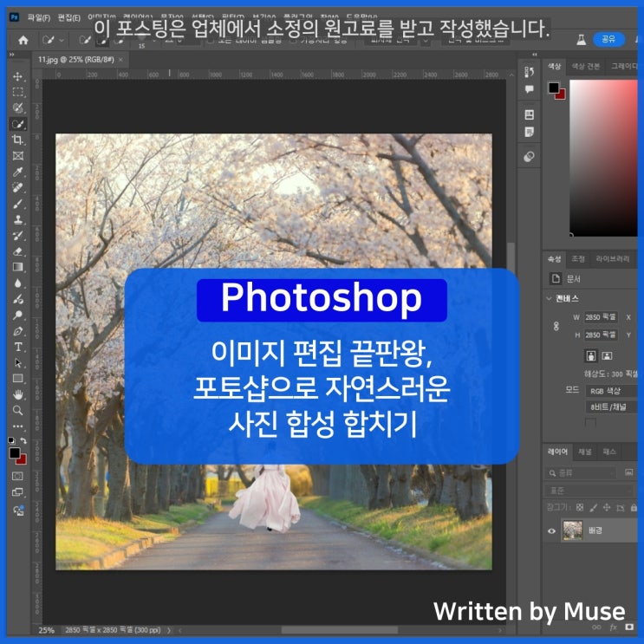Open status bar info arrow
The image size is (644, 644).
[169, 630]
